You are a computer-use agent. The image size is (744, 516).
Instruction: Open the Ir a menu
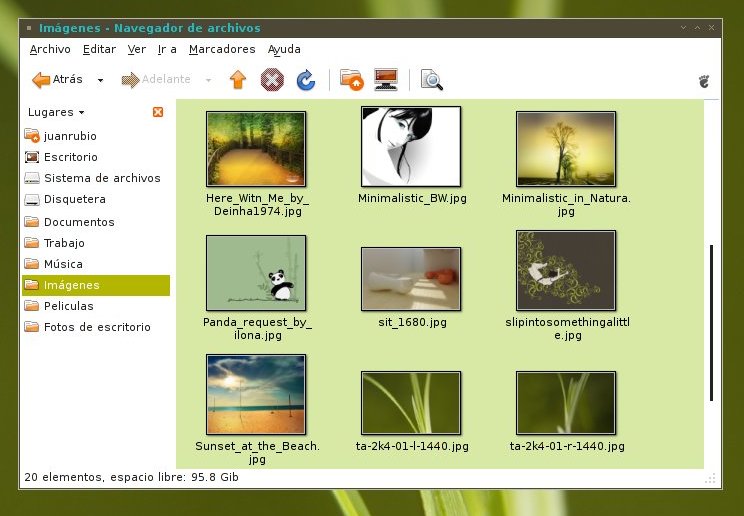167,49
